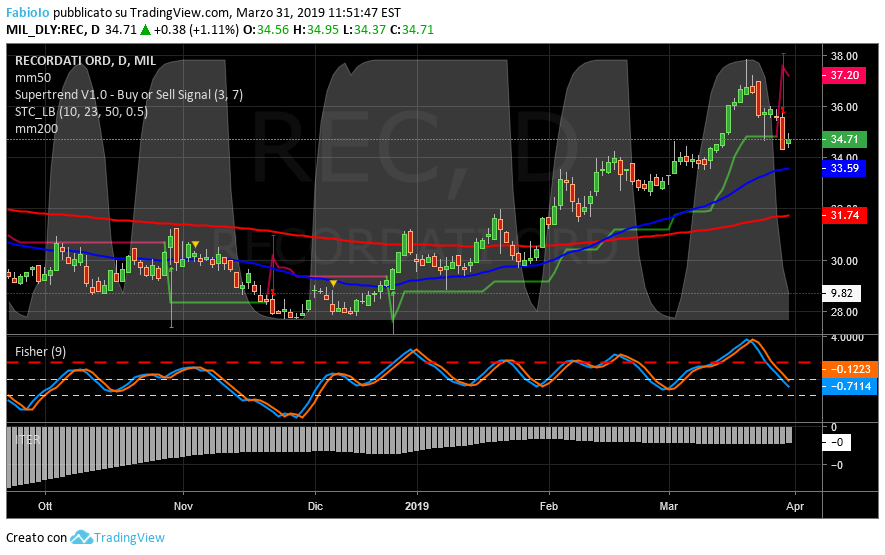The height and width of the screenshot is (555, 885).
Task: Click the Mar label on time axis
Action: click(x=669, y=506)
